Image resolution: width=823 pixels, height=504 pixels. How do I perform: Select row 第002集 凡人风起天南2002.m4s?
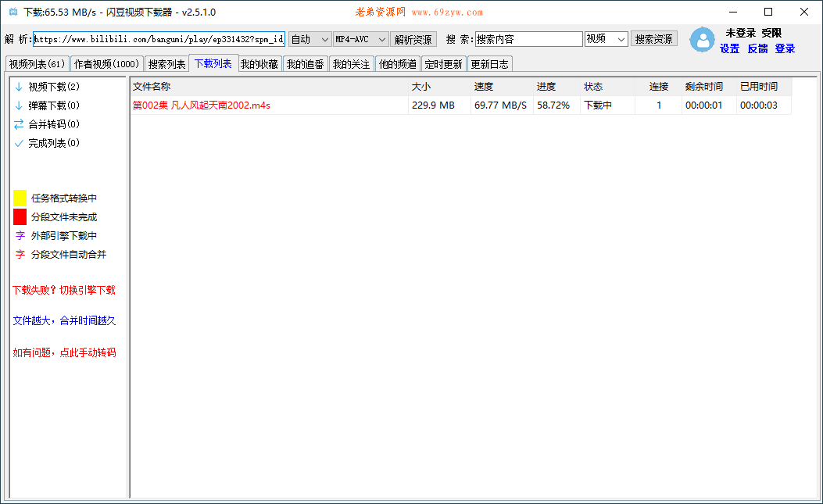pos(461,105)
